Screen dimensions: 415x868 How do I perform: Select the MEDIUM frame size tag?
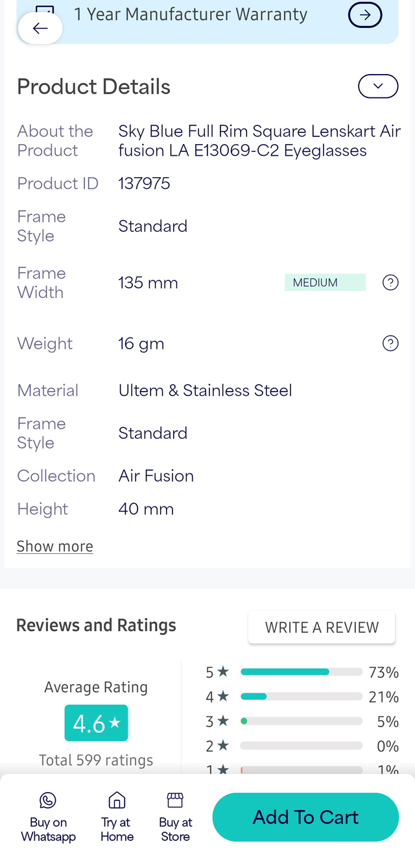tap(325, 282)
